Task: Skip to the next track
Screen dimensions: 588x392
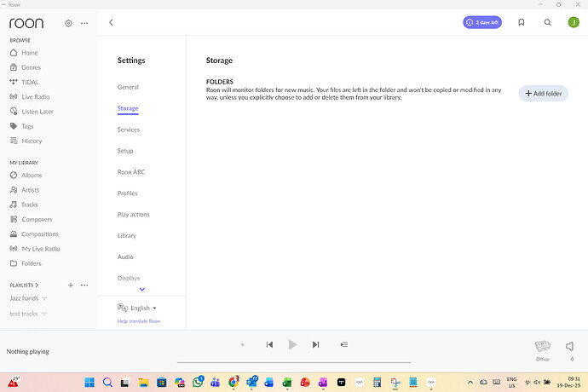Action: (315, 344)
